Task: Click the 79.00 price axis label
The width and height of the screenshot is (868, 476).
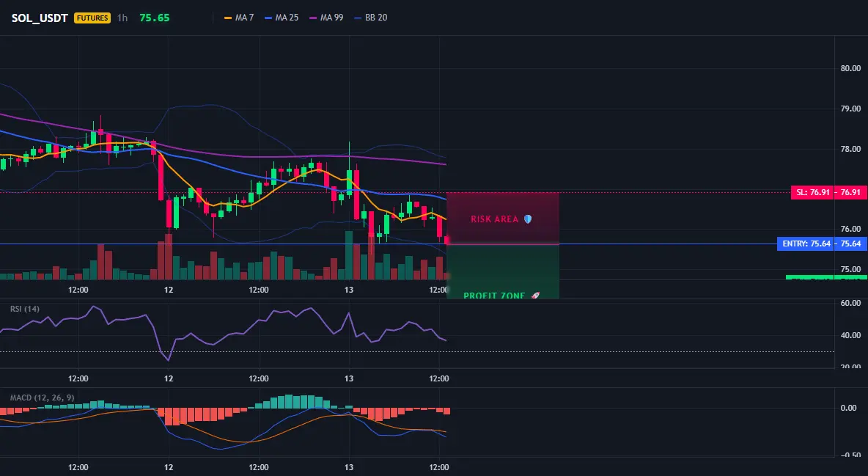Action: click(x=851, y=109)
